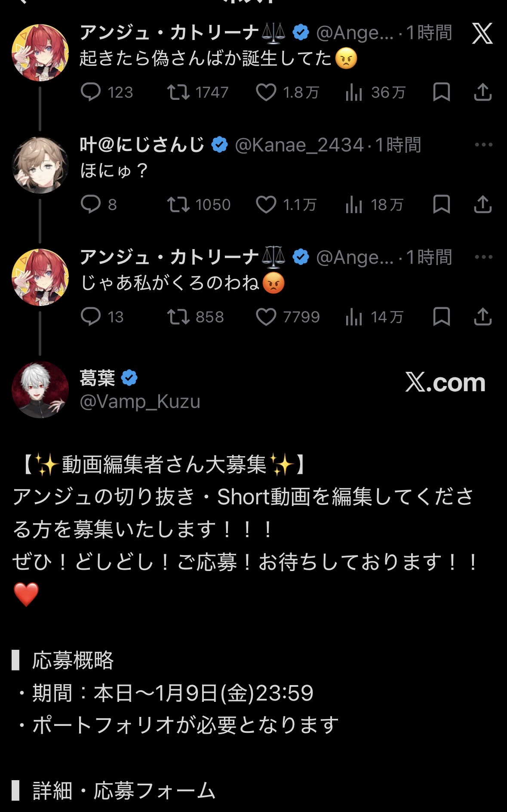Like Kanae's post with 1.1万 likes

click(x=266, y=204)
